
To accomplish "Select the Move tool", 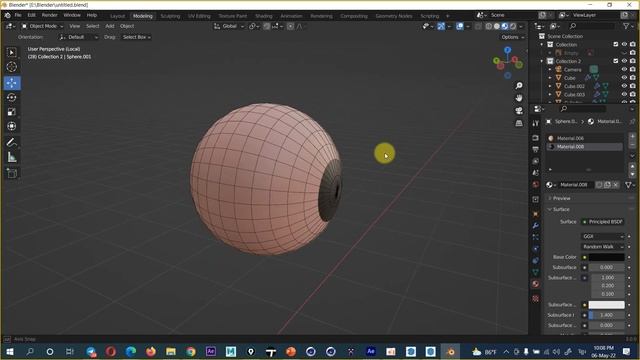I will pos(12,83).
